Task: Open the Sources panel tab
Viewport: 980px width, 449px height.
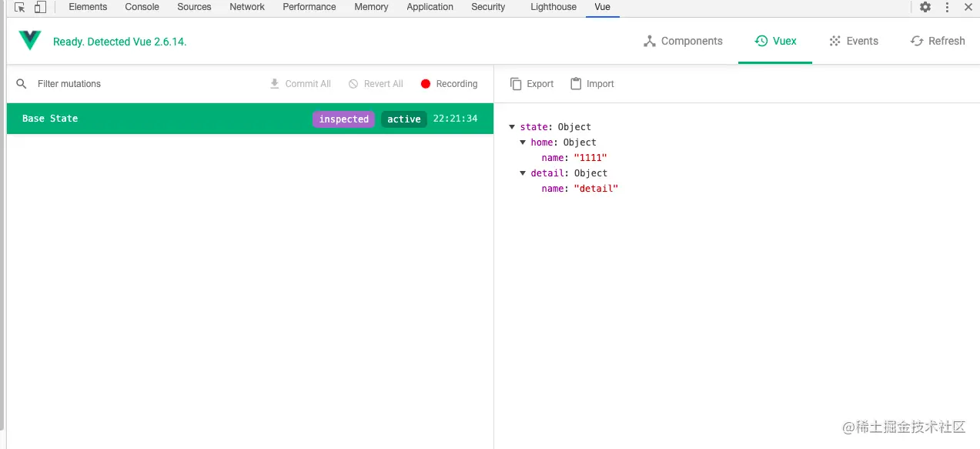Action: click(194, 7)
